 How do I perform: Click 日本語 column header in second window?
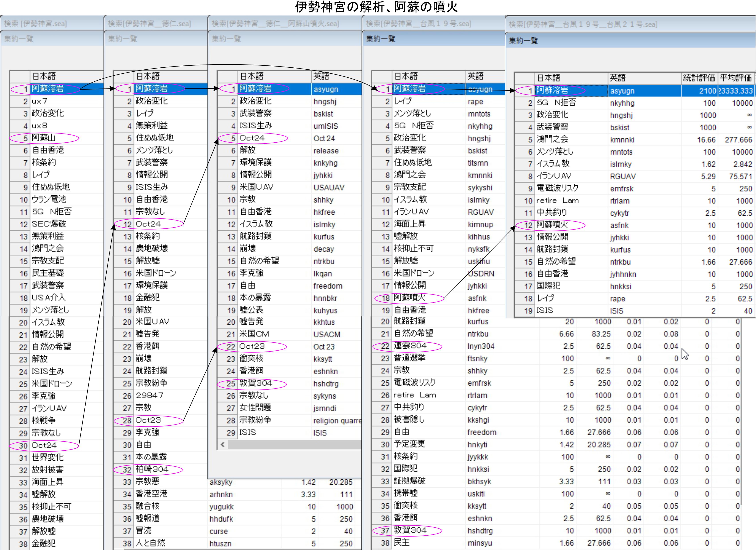tap(148, 76)
